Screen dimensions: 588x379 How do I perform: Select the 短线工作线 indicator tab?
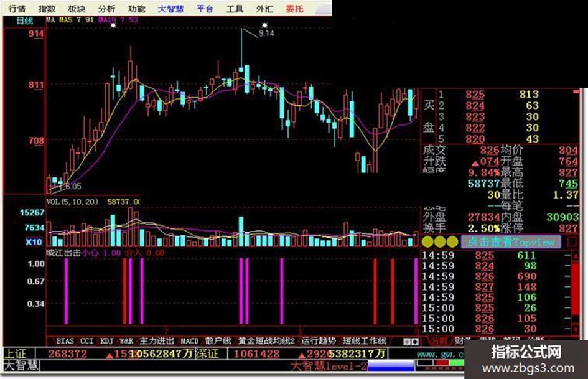tap(365, 340)
